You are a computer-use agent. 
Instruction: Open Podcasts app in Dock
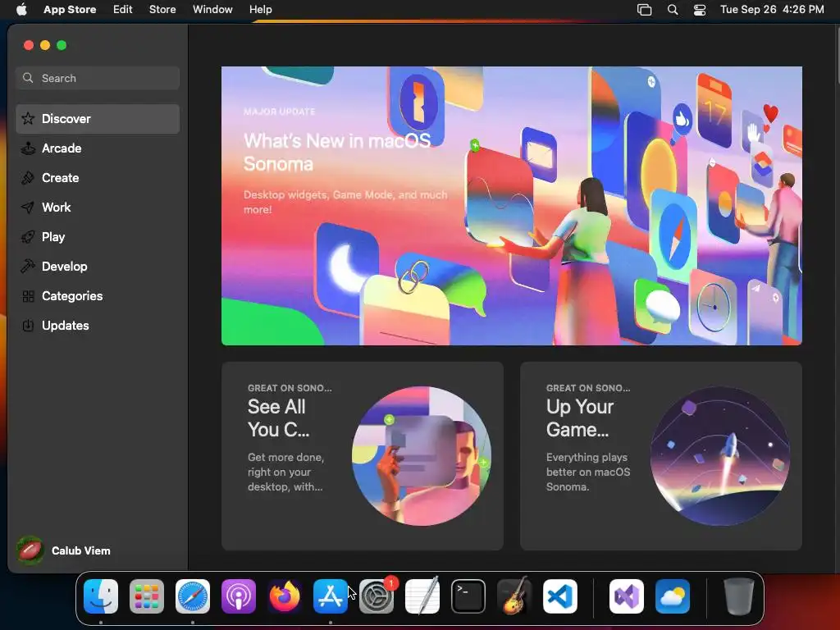tap(239, 596)
